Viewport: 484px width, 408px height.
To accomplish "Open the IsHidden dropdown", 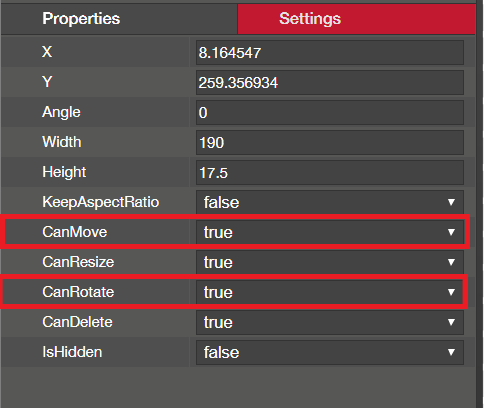I will point(330,352).
